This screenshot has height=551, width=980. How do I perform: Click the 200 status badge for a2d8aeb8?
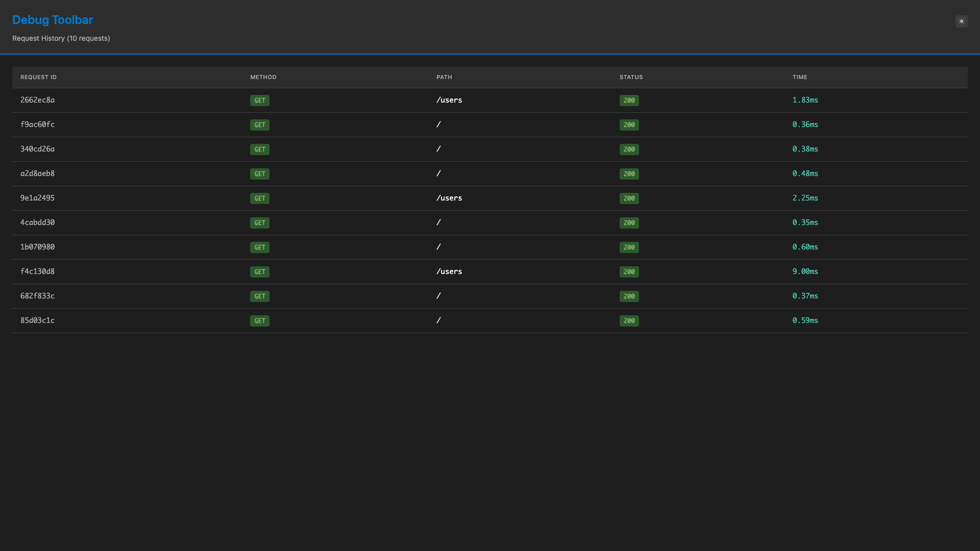(x=629, y=174)
